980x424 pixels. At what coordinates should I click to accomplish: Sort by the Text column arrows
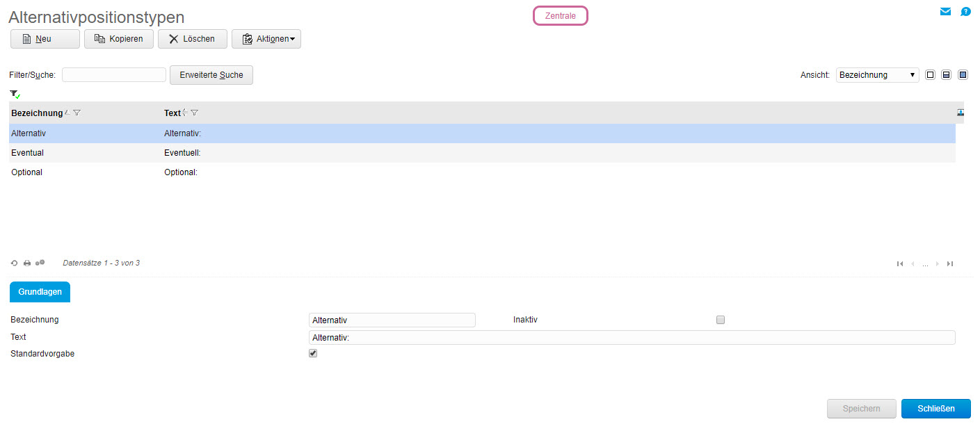coord(185,113)
